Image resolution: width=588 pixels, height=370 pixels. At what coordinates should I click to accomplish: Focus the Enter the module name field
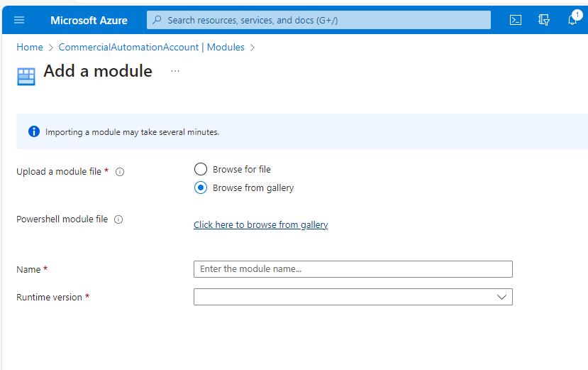tap(353, 269)
